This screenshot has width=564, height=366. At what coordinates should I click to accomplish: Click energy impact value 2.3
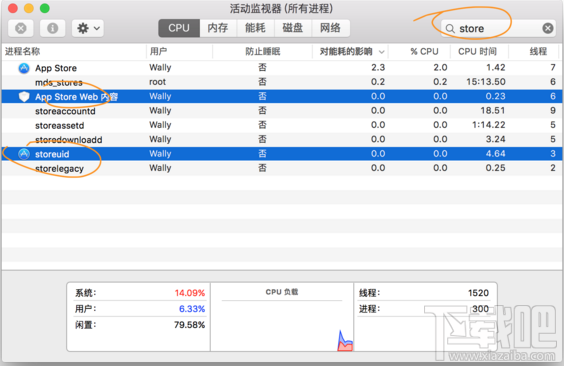(378, 68)
